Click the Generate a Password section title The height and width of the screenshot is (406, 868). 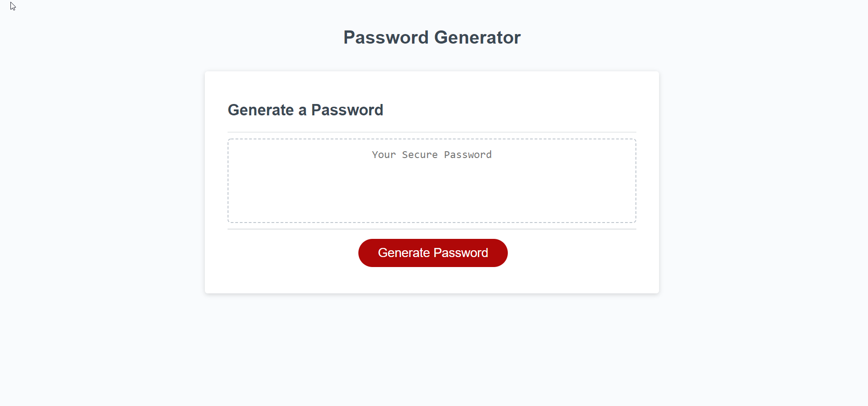coord(305,110)
